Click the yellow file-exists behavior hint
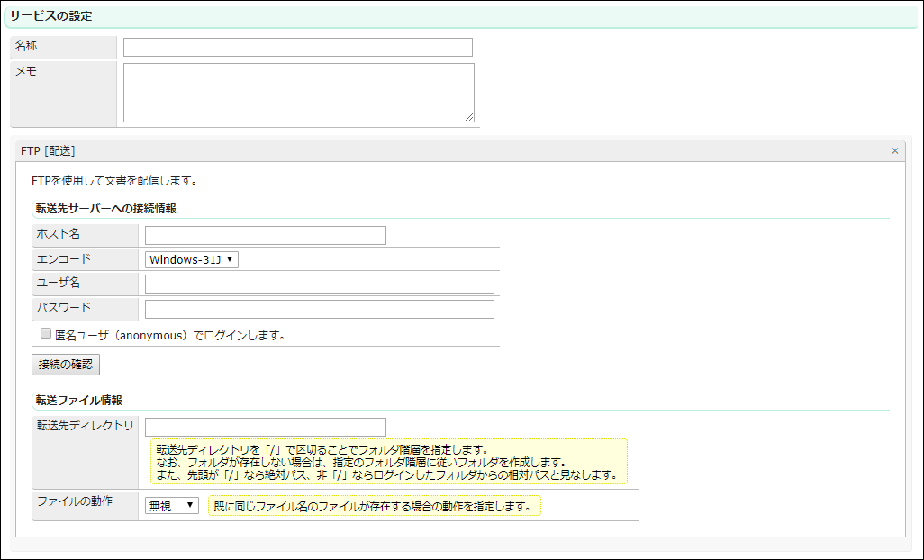This screenshot has height=560, width=924. click(x=375, y=506)
